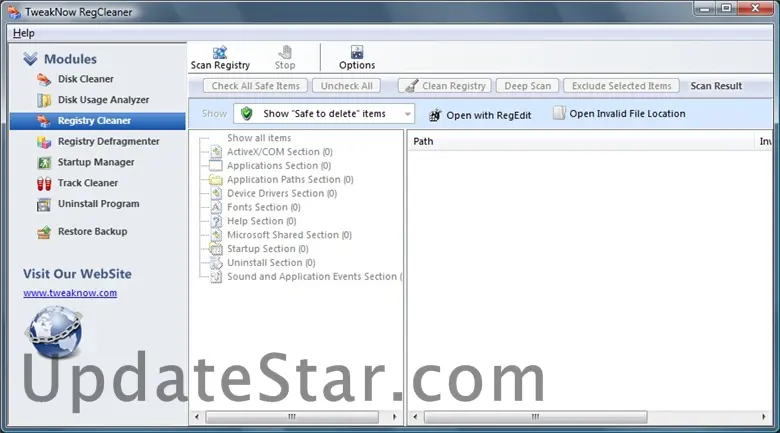Screen dimensions: 780x433
Task: Click results panel horizontal scrollbar thumb
Action: [535, 417]
